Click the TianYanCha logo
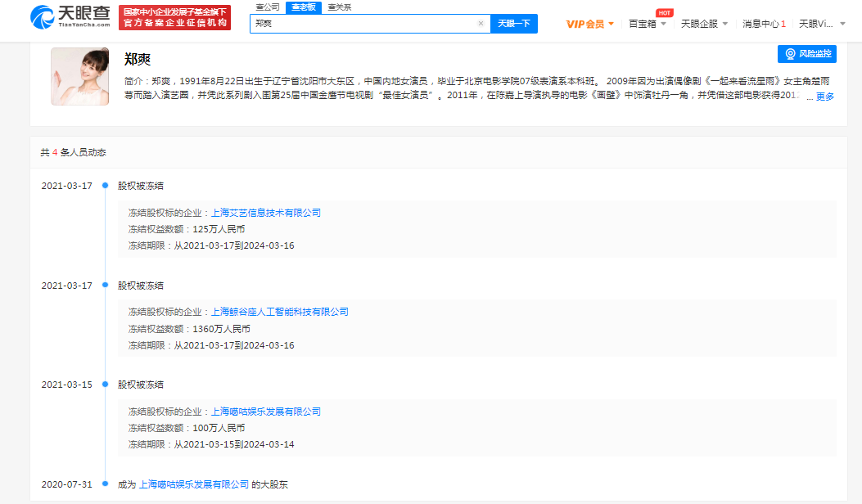 pyautogui.click(x=70, y=17)
